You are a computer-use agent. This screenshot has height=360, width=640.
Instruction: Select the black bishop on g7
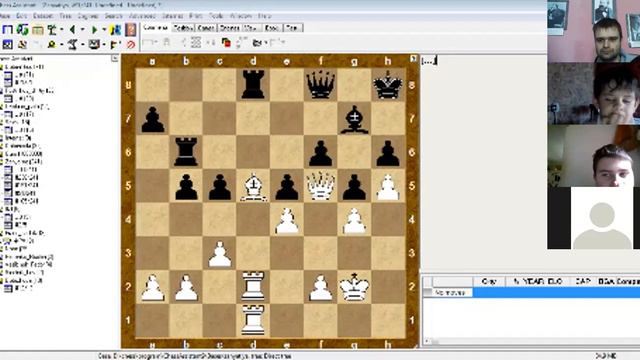click(x=354, y=119)
